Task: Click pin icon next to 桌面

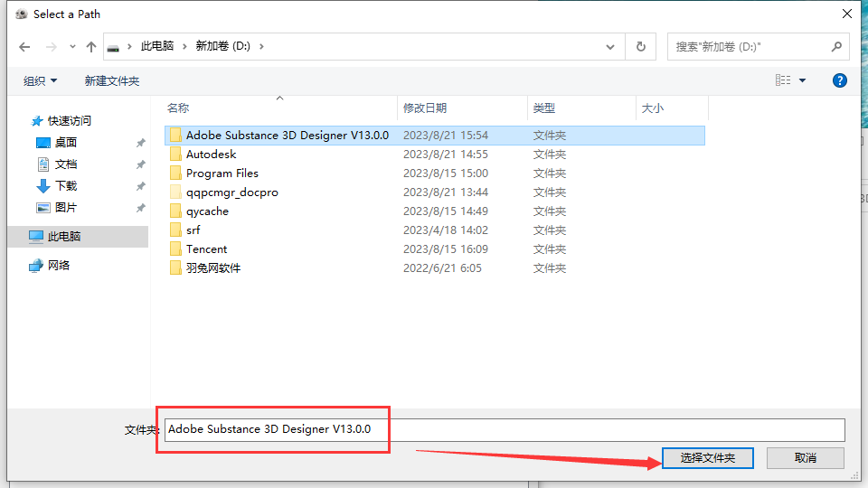Action: pyautogui.click(x=141, y=143)
